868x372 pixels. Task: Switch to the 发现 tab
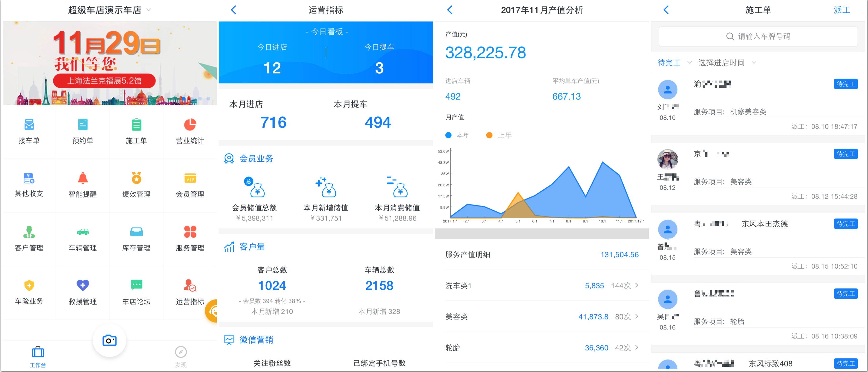pos(181,357)
